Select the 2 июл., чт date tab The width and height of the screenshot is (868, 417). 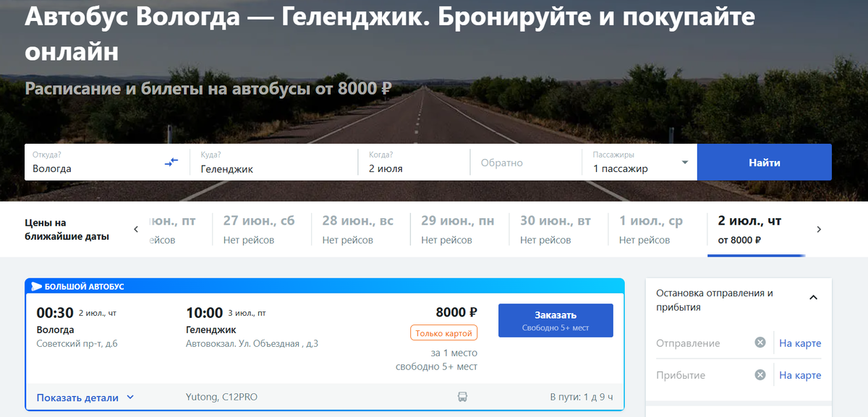(756, 230)
